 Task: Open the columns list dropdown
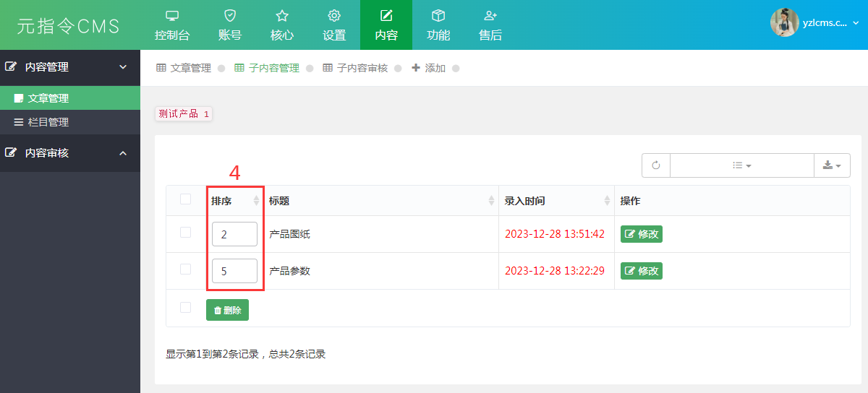[742, 165]
